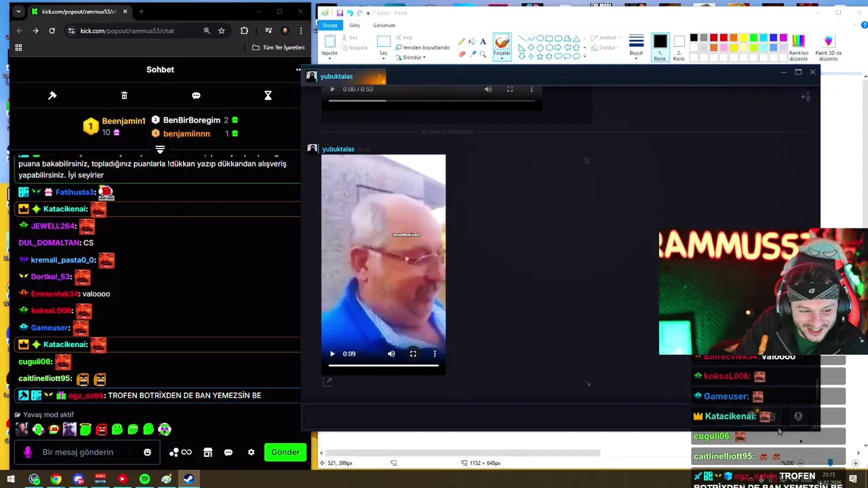Open the Windows Start menu
Viewport: 868px width, 488px height.
11,479
